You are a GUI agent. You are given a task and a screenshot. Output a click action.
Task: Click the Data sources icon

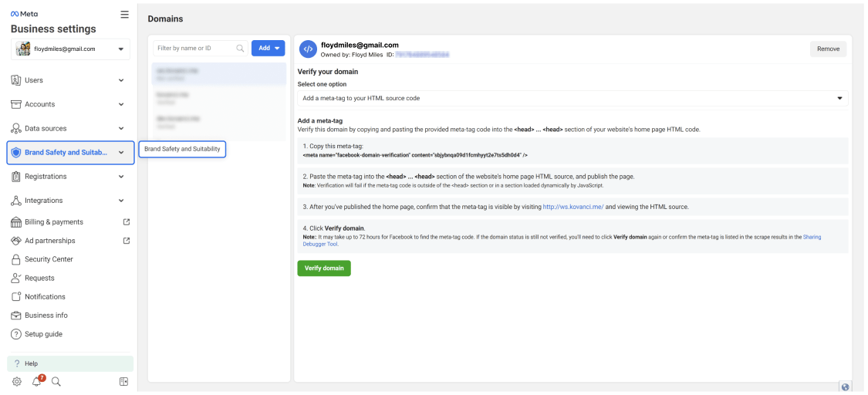[16, 128]
